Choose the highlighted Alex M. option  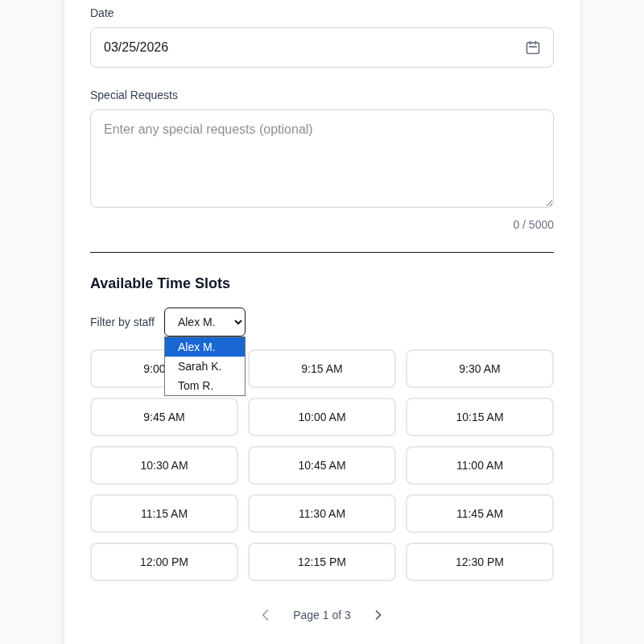click(196, 347)
